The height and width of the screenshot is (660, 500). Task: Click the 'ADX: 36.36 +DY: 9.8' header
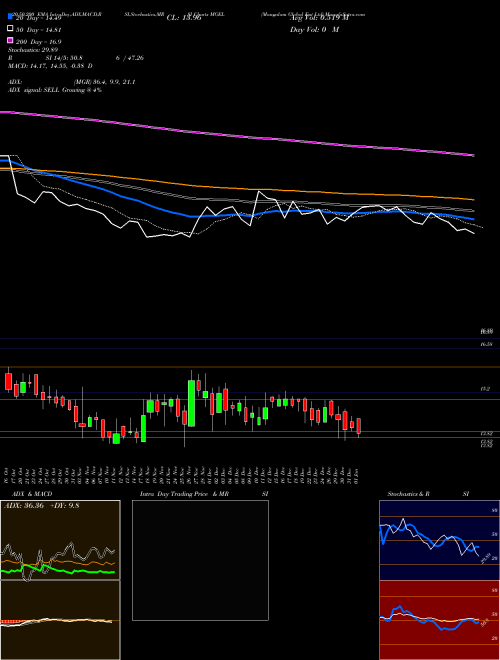click(41, 506)
